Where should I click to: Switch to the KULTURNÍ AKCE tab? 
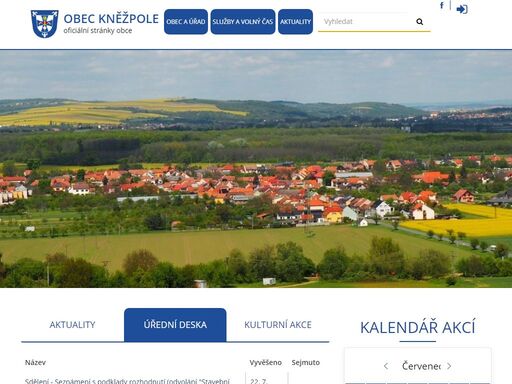pos(278,325)
